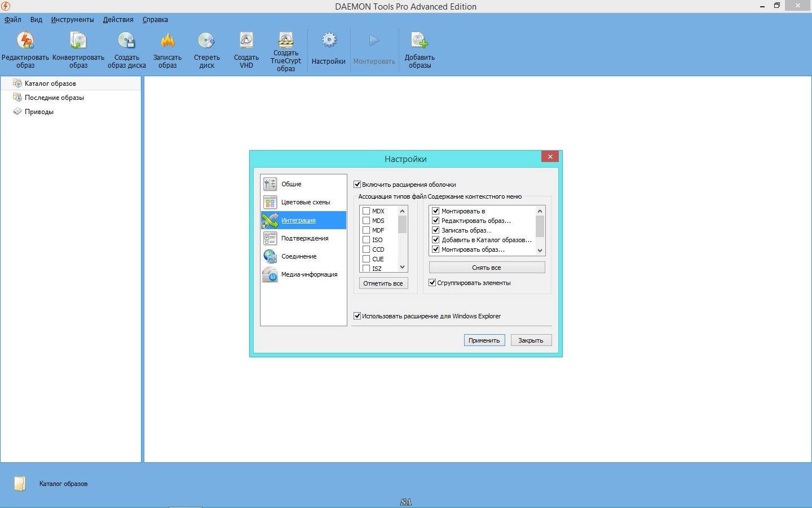Select Каталог образов in the left panel

click(x=70, y=83)
